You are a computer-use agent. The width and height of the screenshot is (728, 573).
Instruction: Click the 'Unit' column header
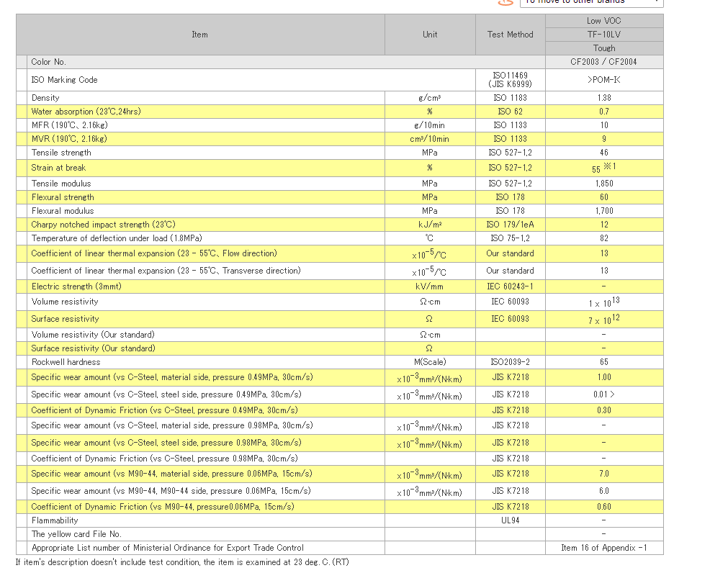pyautogui.click(x=430, y=35)
